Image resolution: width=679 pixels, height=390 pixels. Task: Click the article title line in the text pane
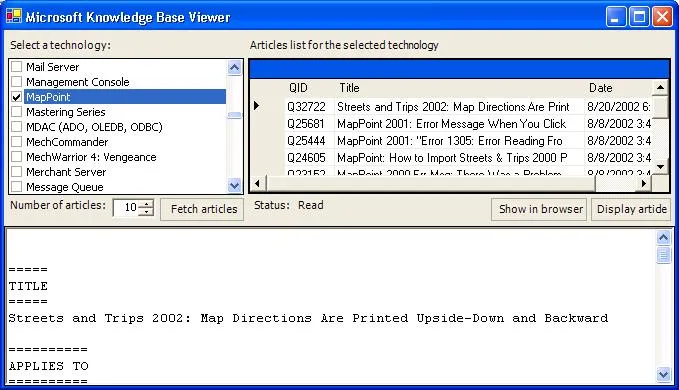pyautogui.click(x=308, y=318)
